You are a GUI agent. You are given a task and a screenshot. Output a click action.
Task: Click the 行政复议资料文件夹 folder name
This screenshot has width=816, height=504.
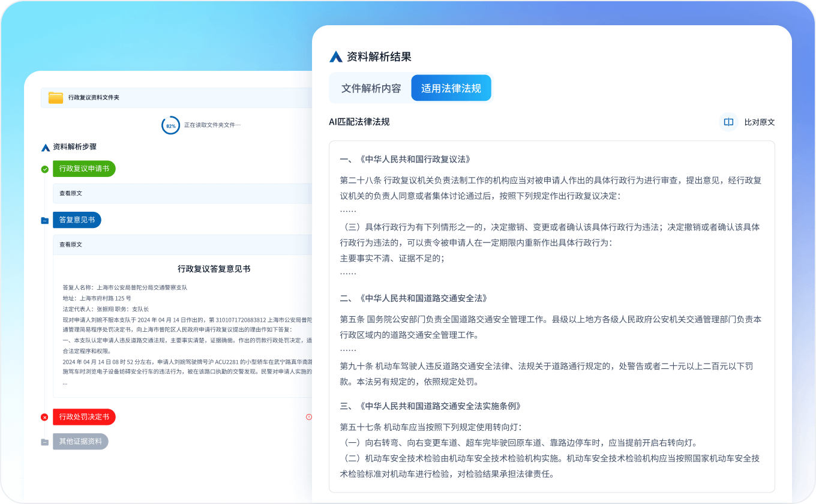(x=94, y=97)
